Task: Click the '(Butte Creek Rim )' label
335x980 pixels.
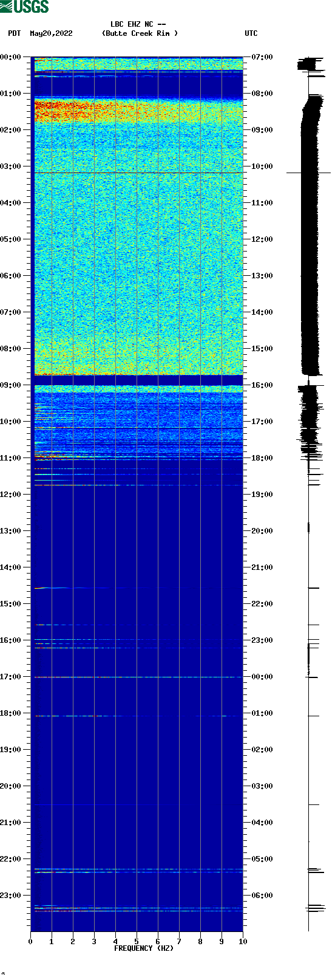Action: point(140,33)
